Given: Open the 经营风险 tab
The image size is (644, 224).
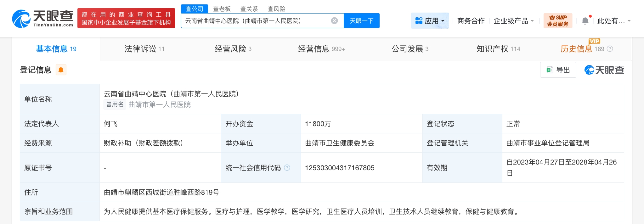Looking at the screenshot, I should [x=233, y=49].
